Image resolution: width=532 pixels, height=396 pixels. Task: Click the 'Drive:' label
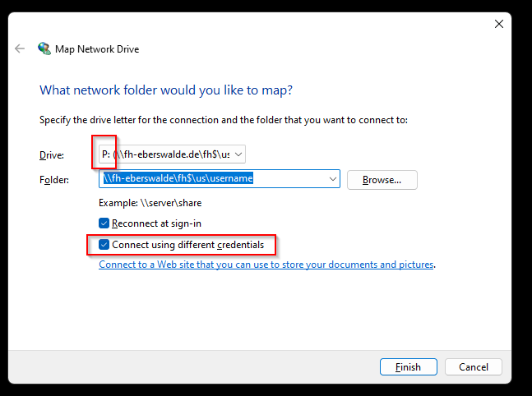[x=52, y=155]
